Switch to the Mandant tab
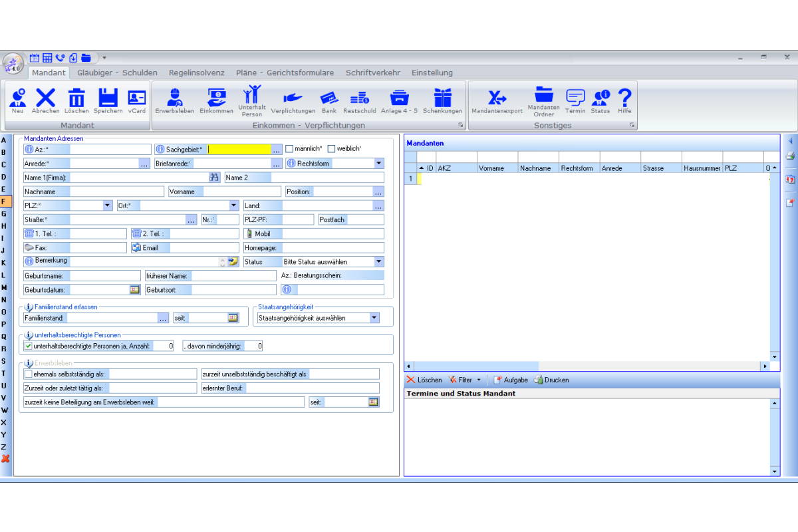 click(x=49, y=72)
